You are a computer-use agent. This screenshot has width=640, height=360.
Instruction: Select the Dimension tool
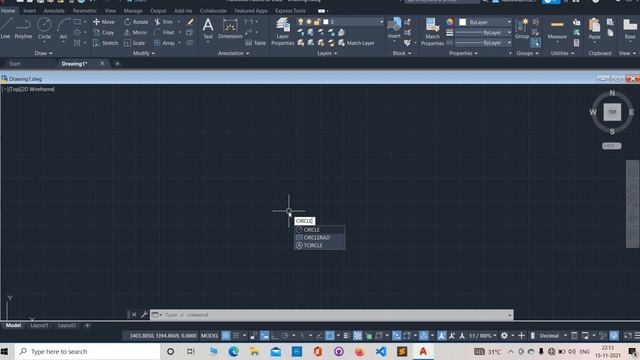coord(230,29)
